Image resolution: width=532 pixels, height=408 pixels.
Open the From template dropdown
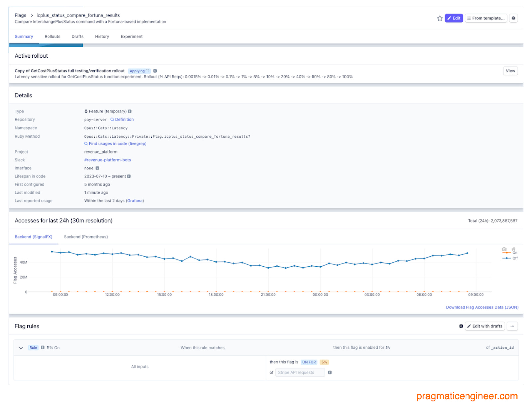(486, 18)
